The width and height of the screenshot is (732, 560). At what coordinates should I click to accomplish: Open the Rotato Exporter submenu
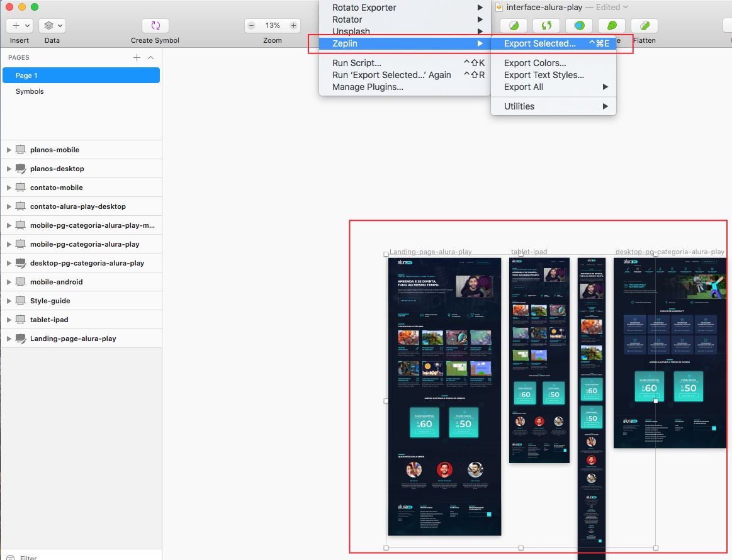pyautogui.click(x=405, y=8)
